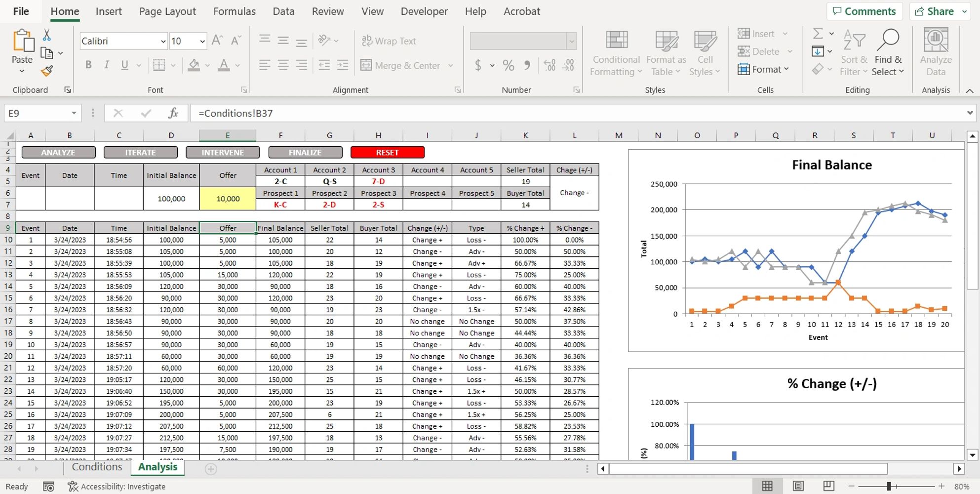Decrease decimal places icon

pyautogui.click(x=568, y=65)
